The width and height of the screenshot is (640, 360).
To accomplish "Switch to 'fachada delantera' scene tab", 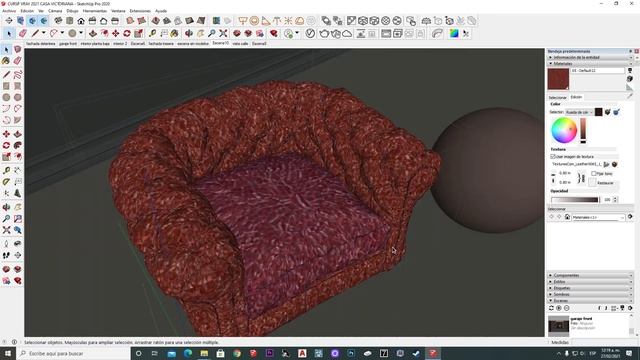I will coord(40,43).
